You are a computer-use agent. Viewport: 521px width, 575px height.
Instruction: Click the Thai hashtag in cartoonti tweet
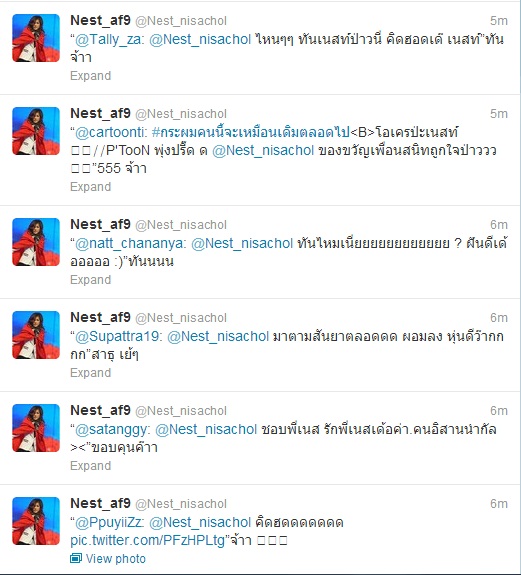(x=250, y=132)
